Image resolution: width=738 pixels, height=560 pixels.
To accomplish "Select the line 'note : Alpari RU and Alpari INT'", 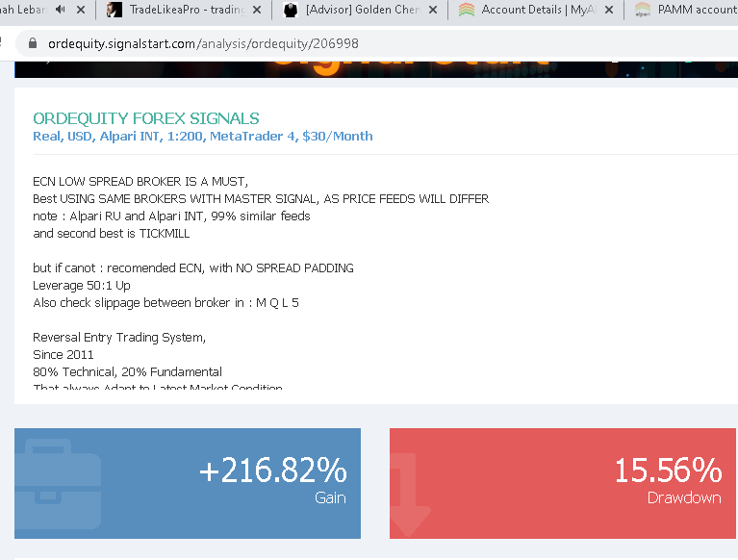I will pyautogui.click(x=171, y=216).
